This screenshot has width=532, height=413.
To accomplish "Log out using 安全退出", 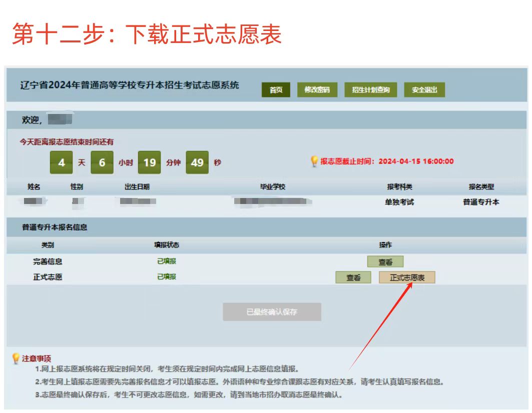I will (424, 90).
